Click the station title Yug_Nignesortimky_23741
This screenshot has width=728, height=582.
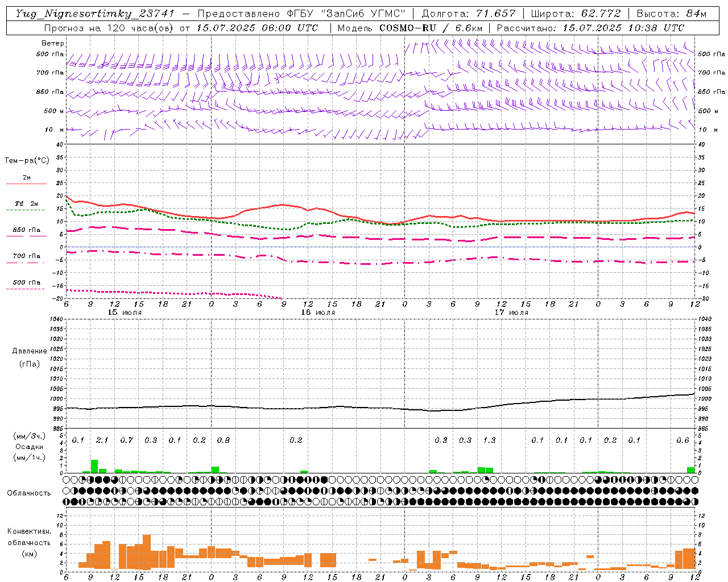point(94,14)
